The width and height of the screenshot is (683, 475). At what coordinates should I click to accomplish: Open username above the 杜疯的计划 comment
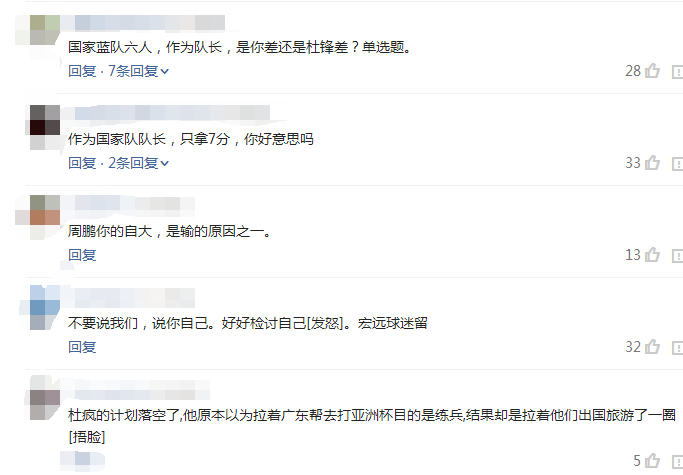[142, 390]
